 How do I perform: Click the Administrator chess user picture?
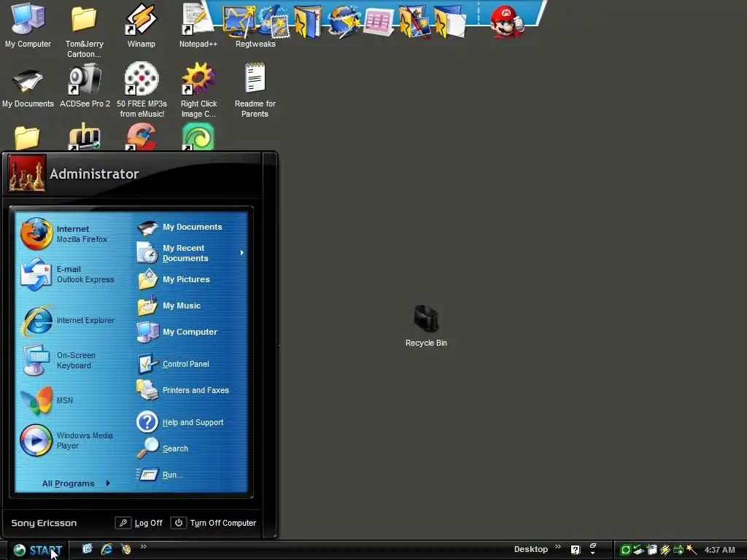coord(27,174)
